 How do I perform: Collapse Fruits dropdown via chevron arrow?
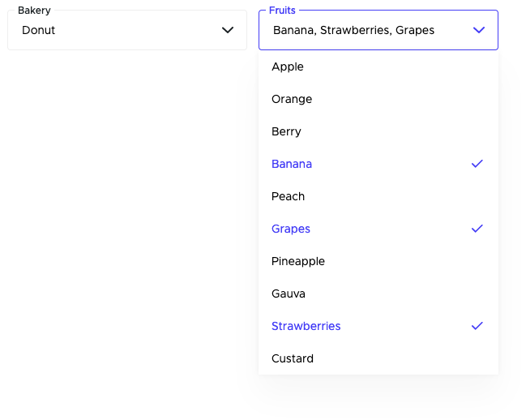pos(479,30)
